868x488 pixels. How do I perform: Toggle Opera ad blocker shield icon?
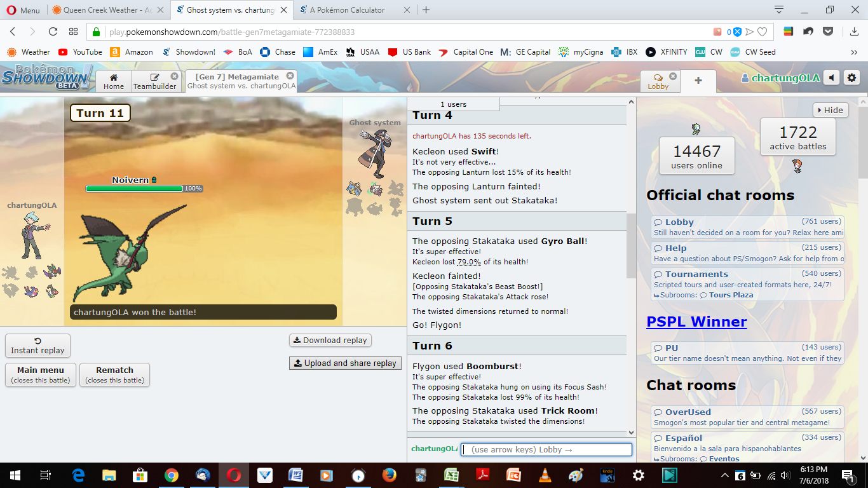tap(738, 32)
